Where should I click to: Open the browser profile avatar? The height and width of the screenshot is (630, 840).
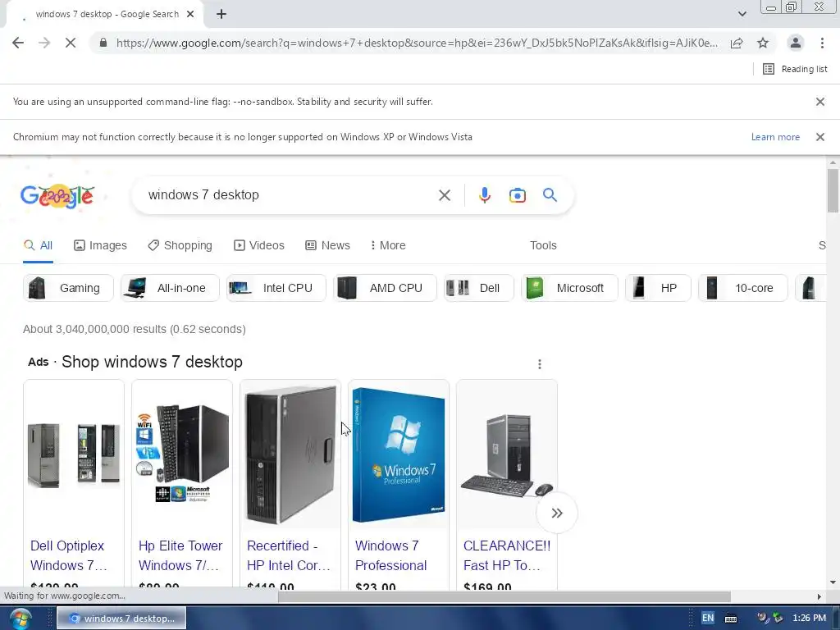(796, 43)
